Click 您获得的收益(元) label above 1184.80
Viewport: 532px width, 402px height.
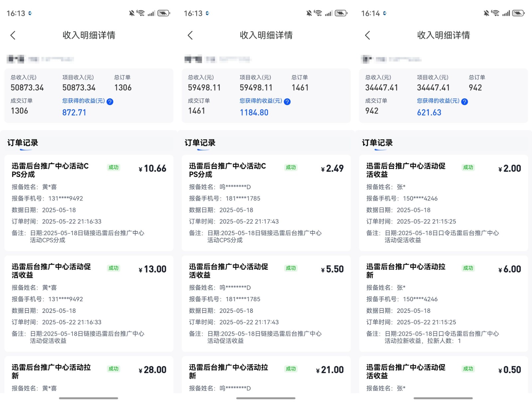(x=261, y=101)
